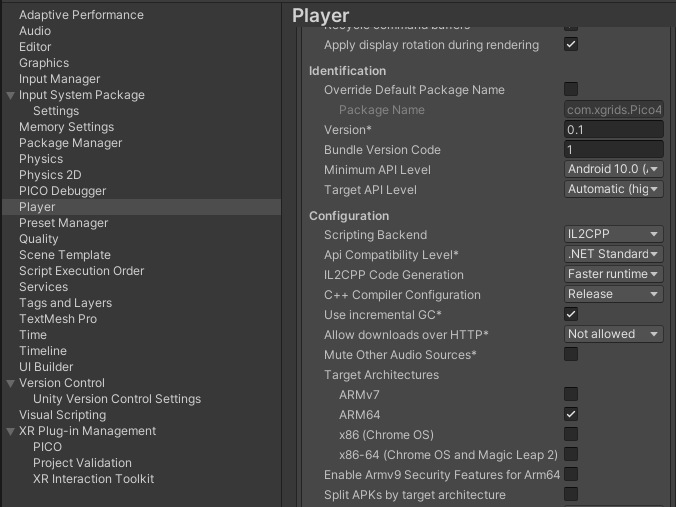This screenshot has width=676, height=507.
Task: Click the Configuration section heading
Action: pos(349,216)
